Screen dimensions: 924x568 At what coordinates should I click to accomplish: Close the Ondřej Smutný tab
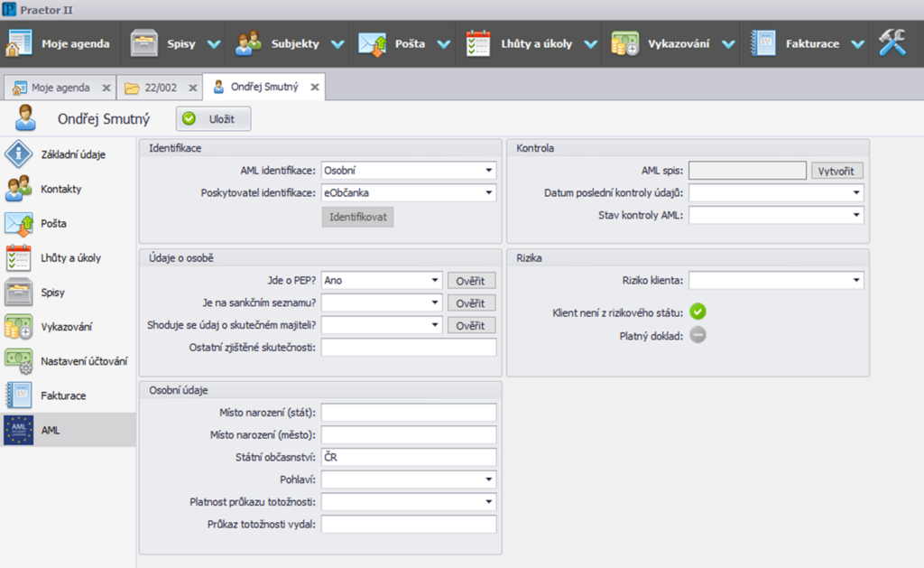314,88
